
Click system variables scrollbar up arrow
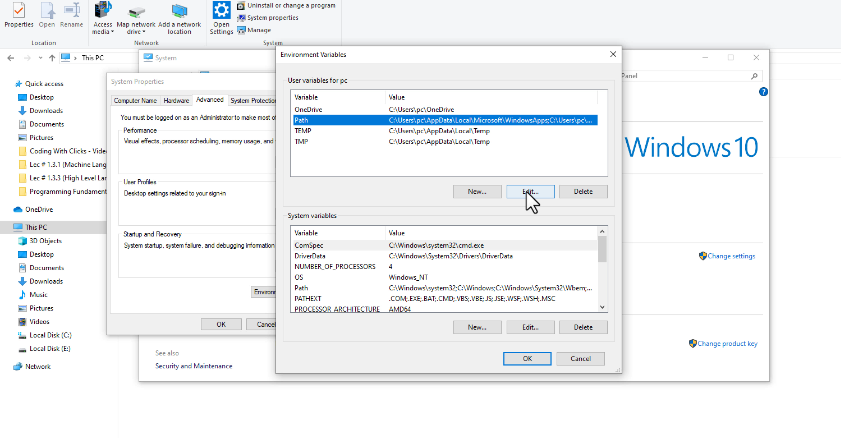[602, 232]
